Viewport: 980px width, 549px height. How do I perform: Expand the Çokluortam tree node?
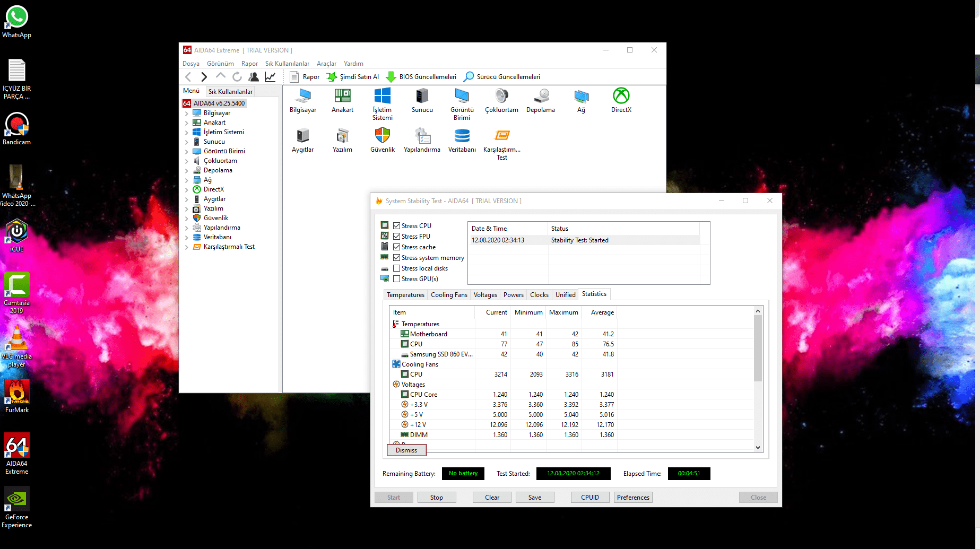(186, 161)
